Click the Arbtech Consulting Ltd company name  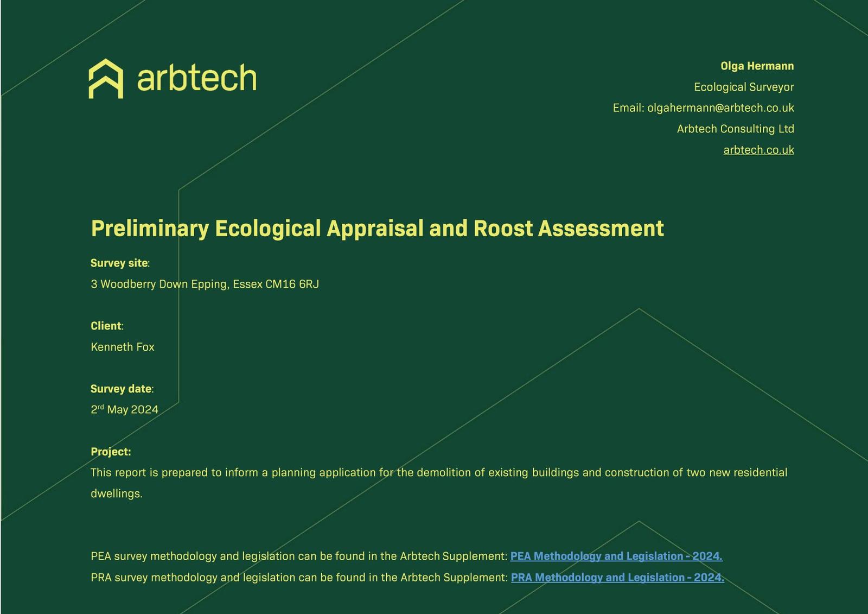click(735, 129)
